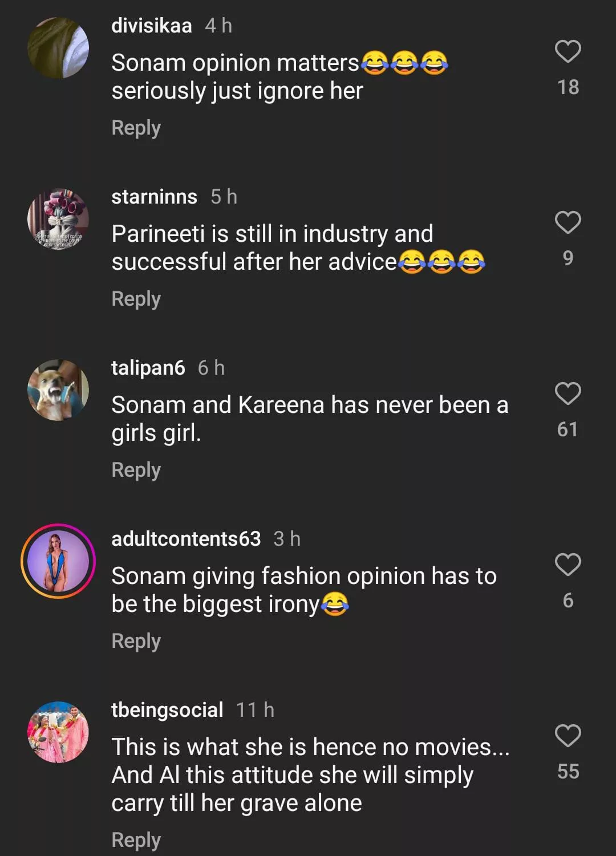Tap the heart on starninns' comment
616x856 pixels.
(568, 222)
